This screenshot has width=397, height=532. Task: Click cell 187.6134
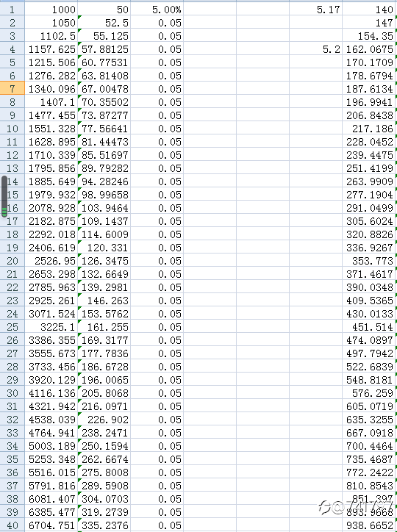pyautogui.click(x=369, y=89)
